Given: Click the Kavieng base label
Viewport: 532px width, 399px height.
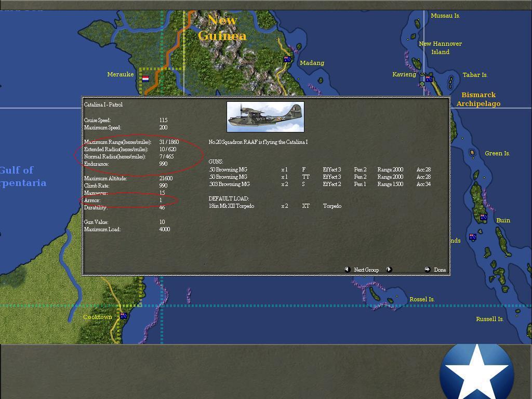Looking at the screenshot, I should pos(404,74).
